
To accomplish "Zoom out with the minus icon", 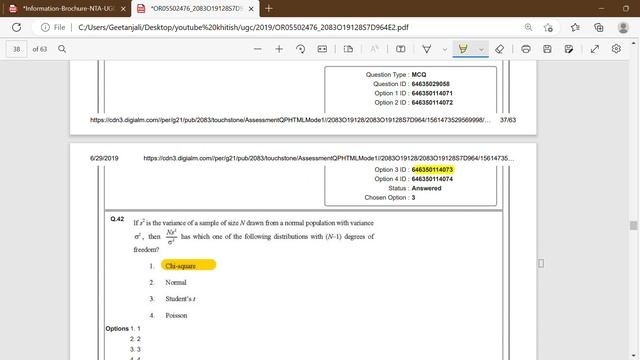I will click(258, 49).
